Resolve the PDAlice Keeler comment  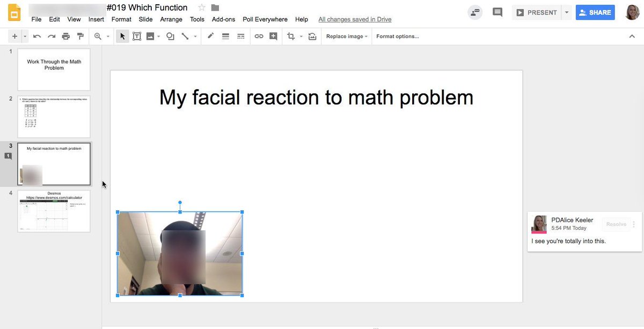click(616, 224)
